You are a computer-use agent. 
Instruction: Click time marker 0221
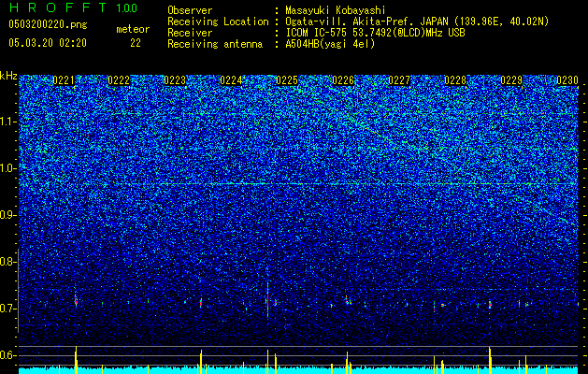(x=64, y=80)
